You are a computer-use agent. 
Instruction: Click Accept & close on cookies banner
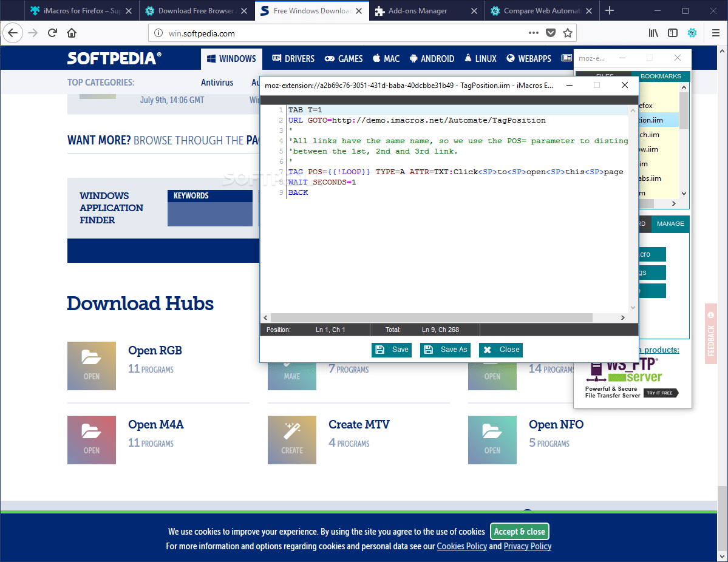[519, 531]
